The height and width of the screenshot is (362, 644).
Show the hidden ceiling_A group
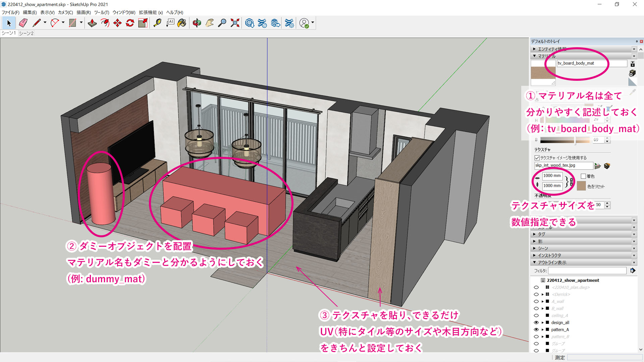pyautogui.click(x=536, y=316)
